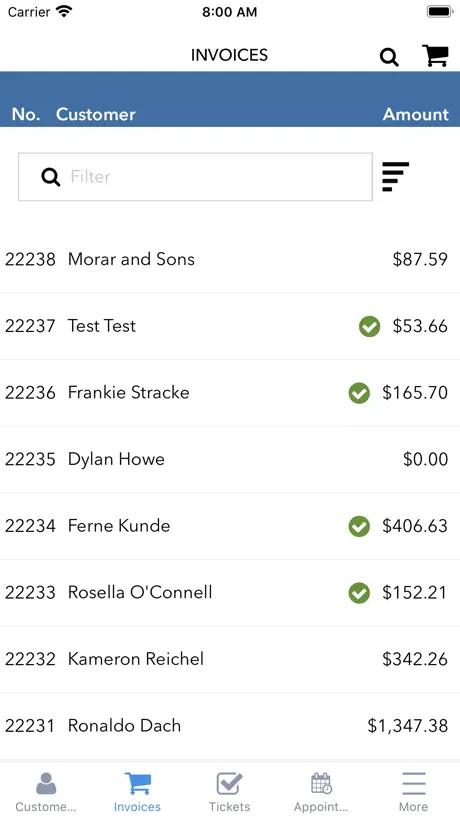Open Ronaldo Dach invoice for $1,347.38
460x818 pixels.
(x=230, y=726)
